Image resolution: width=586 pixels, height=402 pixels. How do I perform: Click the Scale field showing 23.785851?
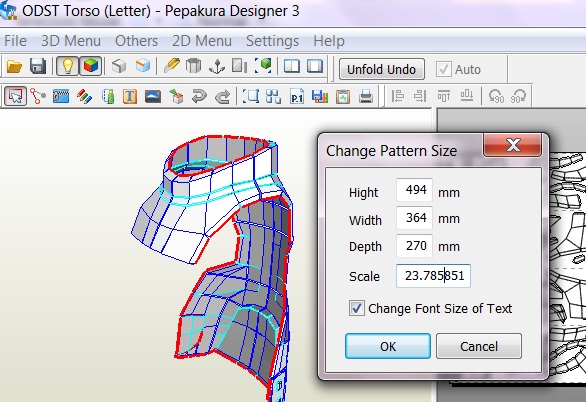click(x=433, y=276)
